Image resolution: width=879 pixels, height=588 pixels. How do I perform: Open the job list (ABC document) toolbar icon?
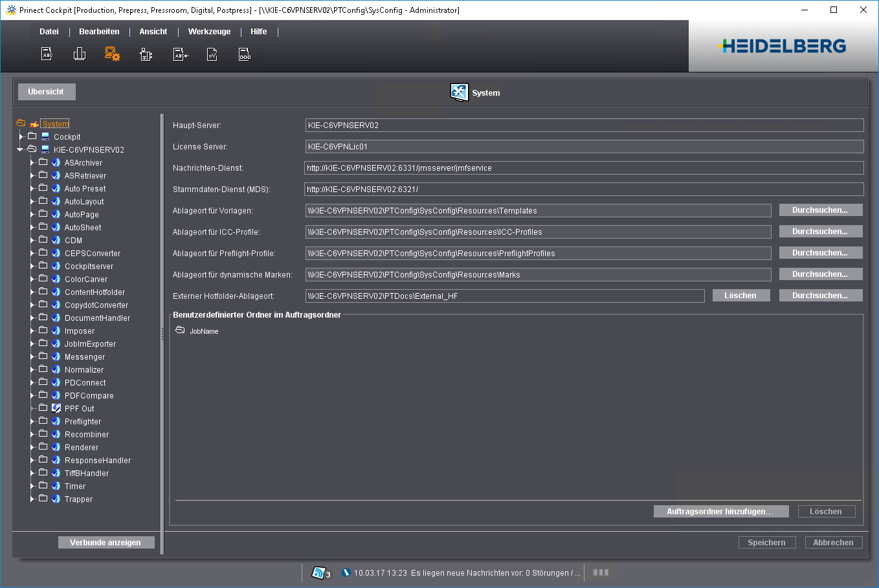(47, 54)
